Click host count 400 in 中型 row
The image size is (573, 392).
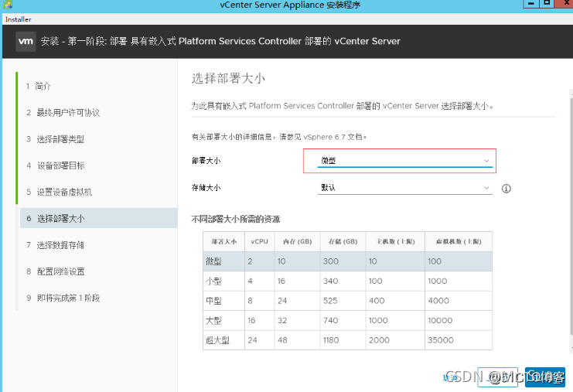point(377,301)
